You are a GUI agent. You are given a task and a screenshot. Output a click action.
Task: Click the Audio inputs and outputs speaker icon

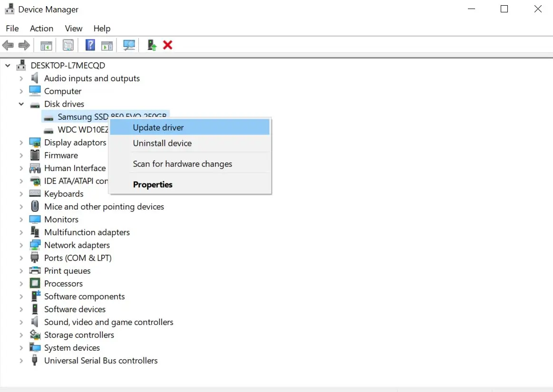pos(35,78)
